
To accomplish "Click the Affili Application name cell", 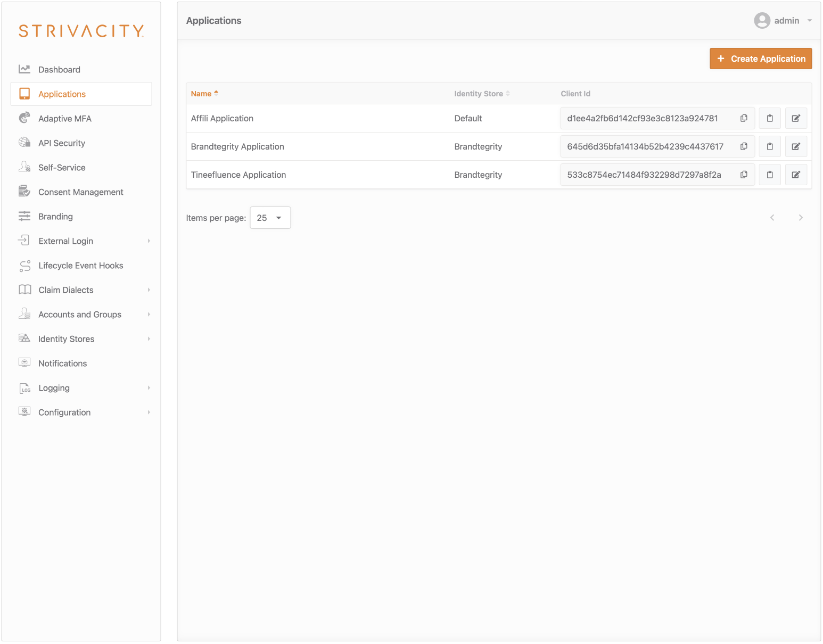I will [x=222, y=118].
